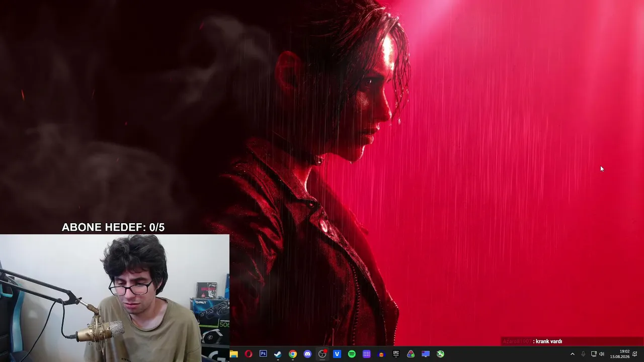644x362 pixels.
Task: Click the microphone icon in the system tray
Action: (583, 354)
